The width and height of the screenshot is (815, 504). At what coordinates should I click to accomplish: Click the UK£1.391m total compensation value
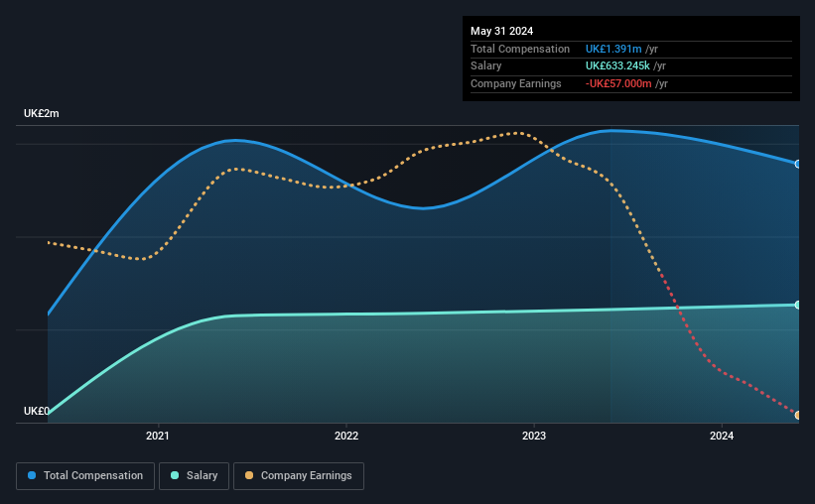tap(613, 49)
